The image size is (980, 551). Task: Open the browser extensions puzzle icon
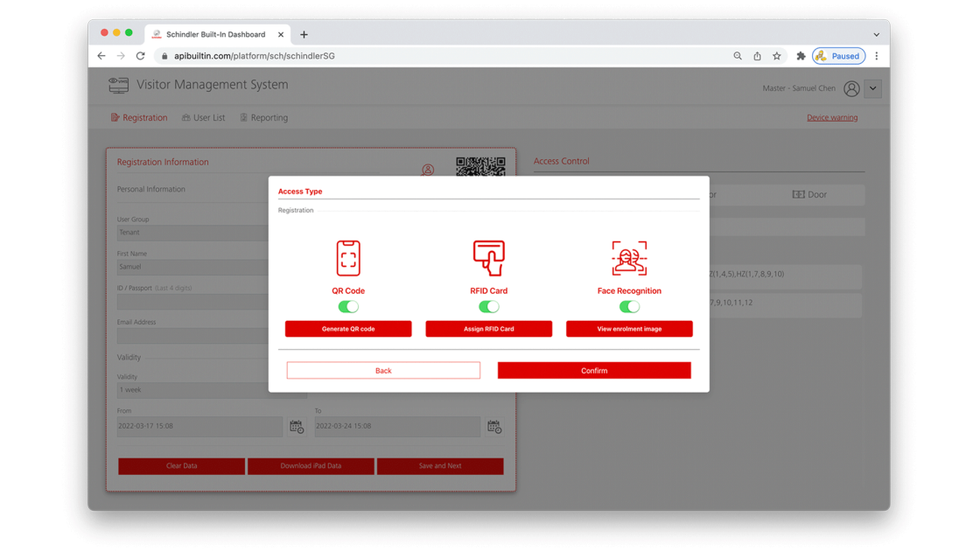click(801, 55)
